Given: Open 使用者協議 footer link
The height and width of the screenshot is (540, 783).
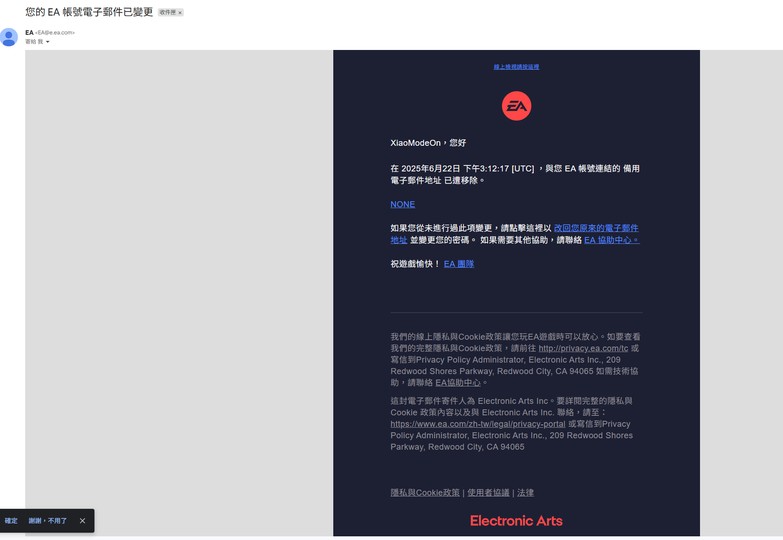Looking at the screenshot, I should pyautogui.click(x=488, y=493).
